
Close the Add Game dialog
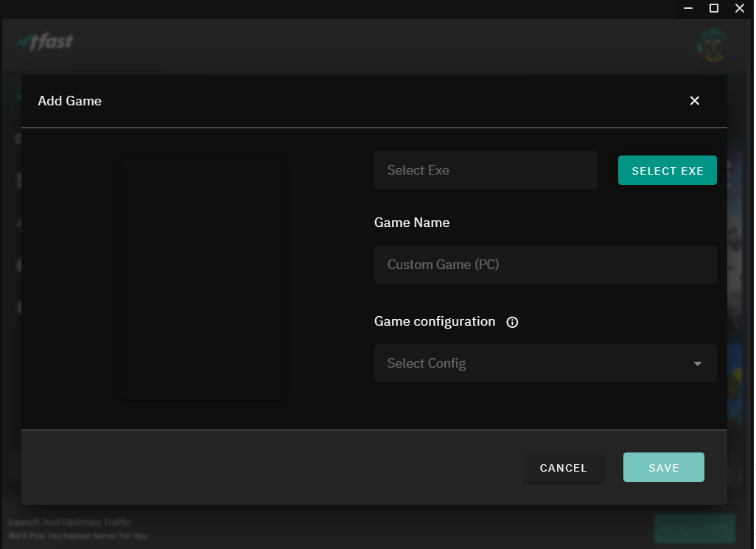coord(694,101)
